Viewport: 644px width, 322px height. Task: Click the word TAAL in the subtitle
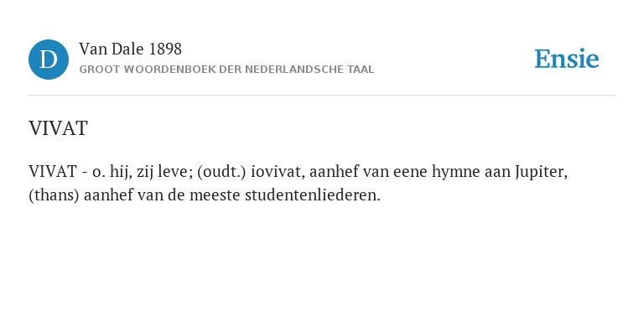pos(361,70)
